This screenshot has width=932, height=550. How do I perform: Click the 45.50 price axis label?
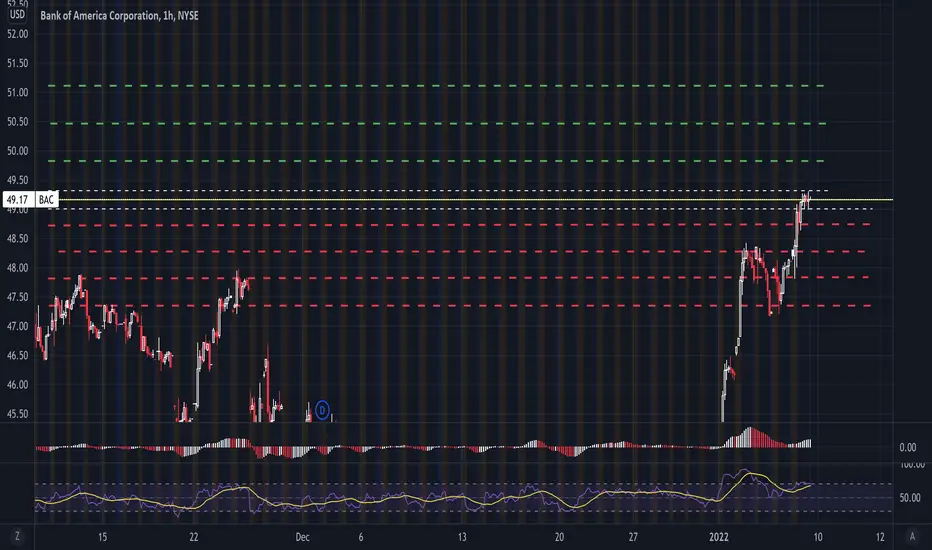17,414
